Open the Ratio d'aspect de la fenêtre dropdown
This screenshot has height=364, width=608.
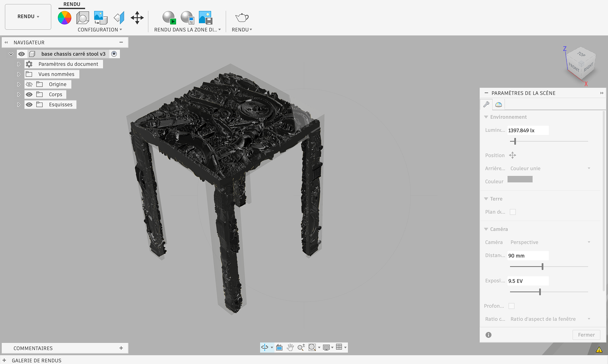pyautogui.click(x=550, y=319)
